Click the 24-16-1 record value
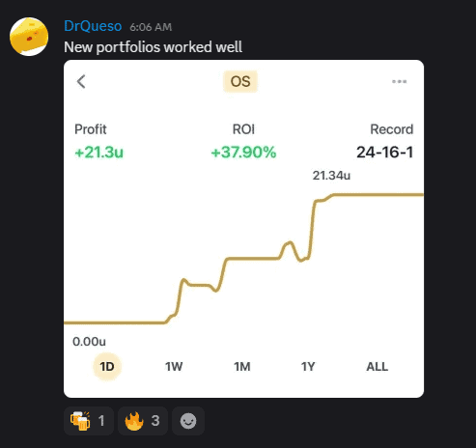The image size is (476, 448). [x=384, y=153]
